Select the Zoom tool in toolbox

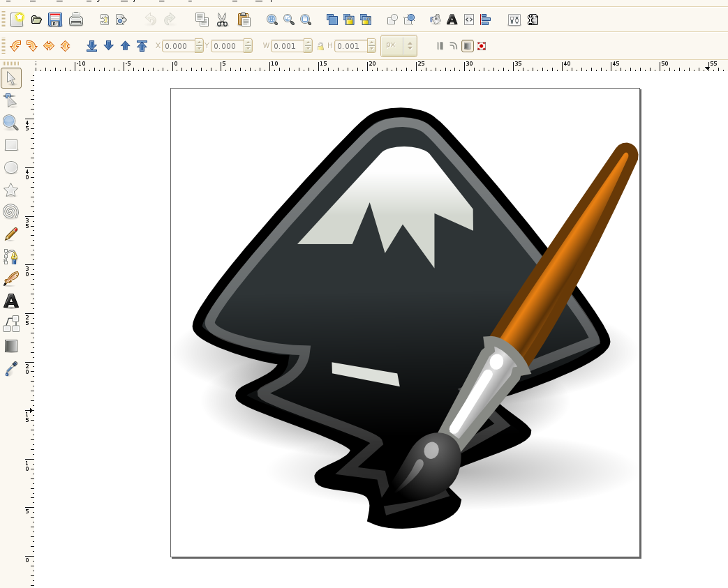click(10, 123)
